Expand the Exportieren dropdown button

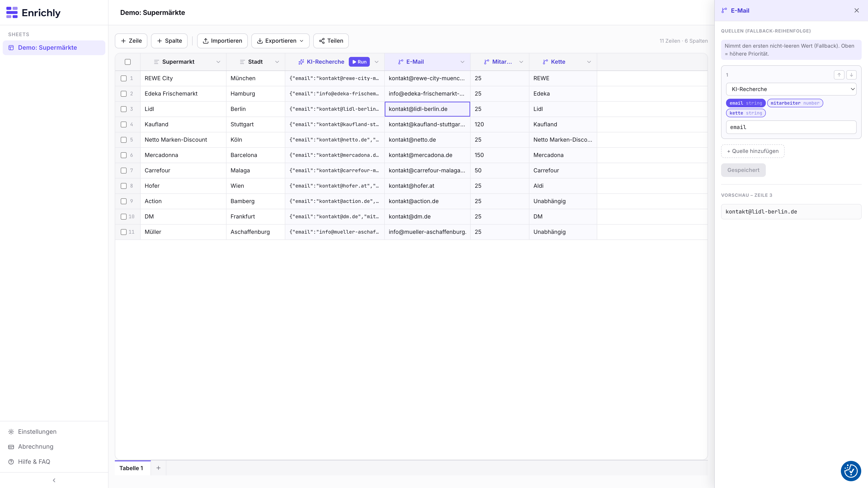(280, 41)
